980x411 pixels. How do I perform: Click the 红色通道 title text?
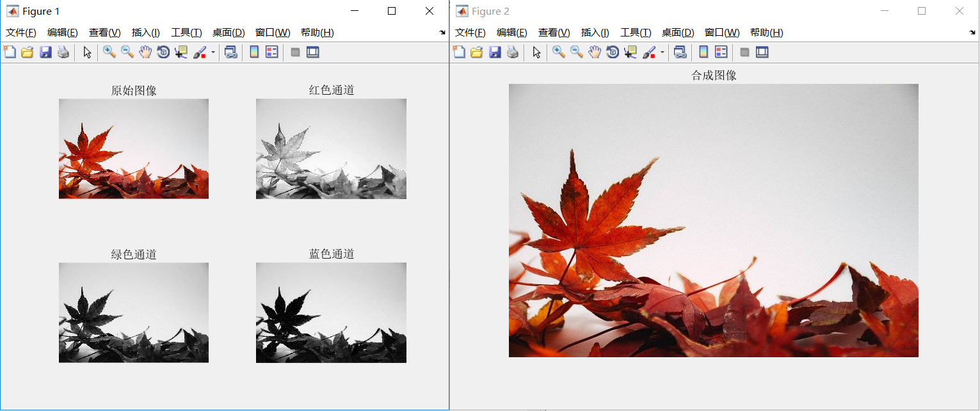[x=332, y=90]
